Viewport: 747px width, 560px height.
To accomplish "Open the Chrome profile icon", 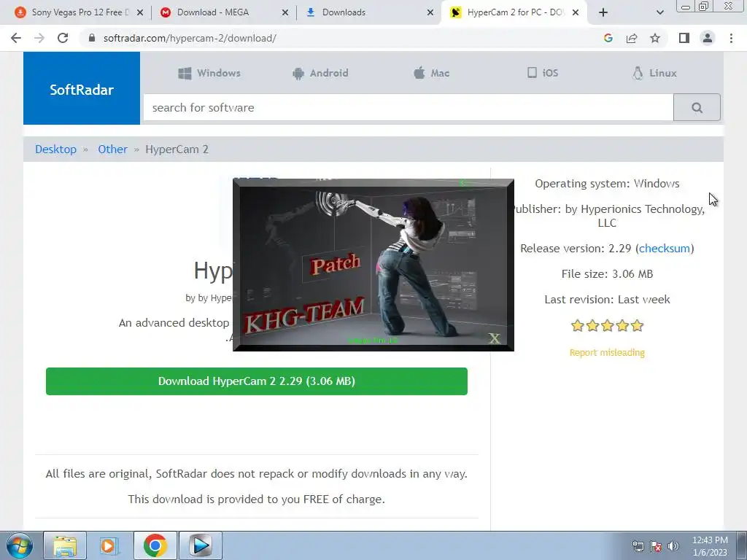I will coord(708,38).
